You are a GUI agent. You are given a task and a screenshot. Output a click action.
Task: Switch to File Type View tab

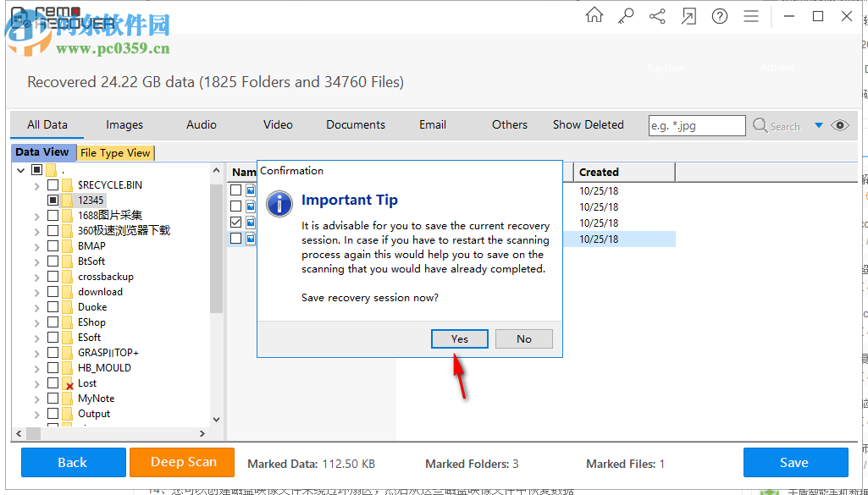coord(115,153)
